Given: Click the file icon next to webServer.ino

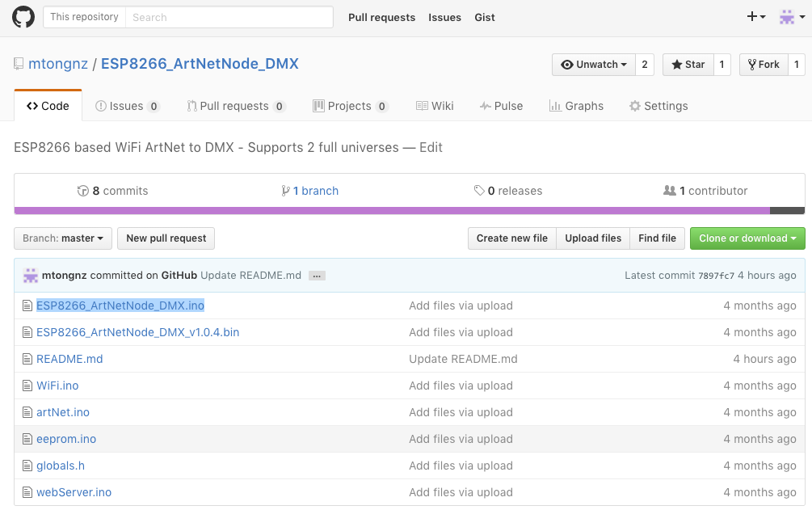Looking at the screenshot, I should [27, 492].
